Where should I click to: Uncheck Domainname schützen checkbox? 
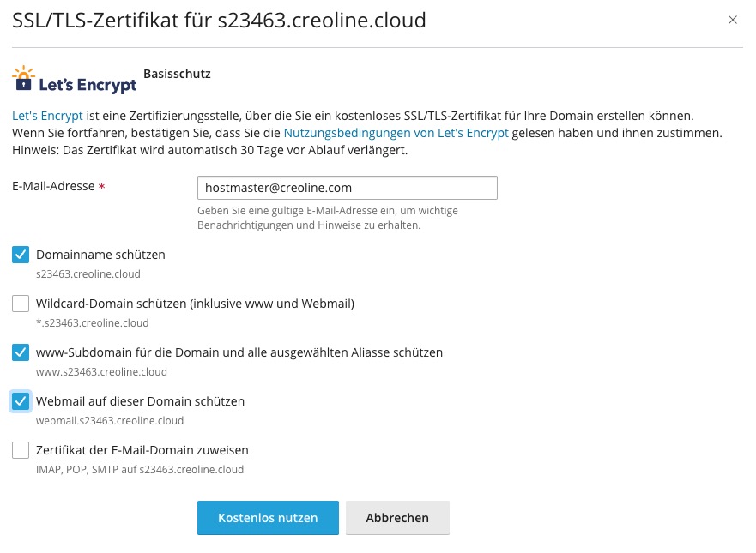point(21,255)
